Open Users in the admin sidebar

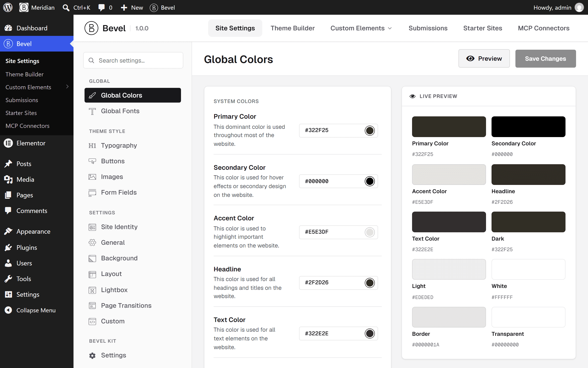click(37, 263)
